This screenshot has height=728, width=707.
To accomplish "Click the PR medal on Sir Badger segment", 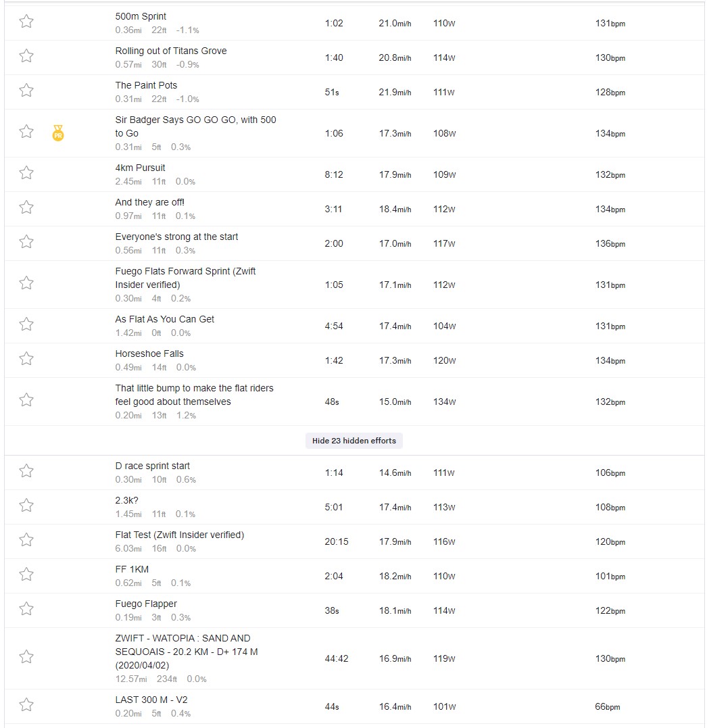I will point(58,133).
